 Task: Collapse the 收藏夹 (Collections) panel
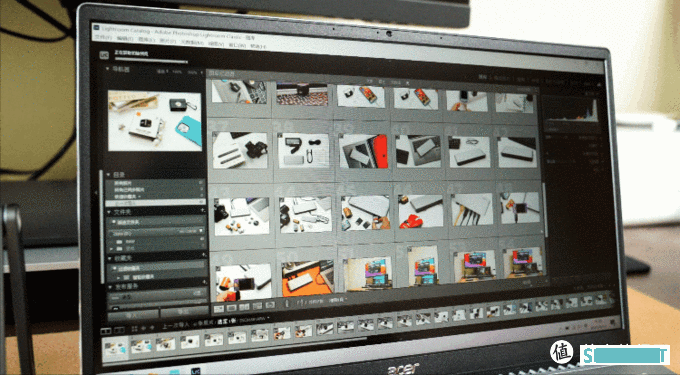110,258
